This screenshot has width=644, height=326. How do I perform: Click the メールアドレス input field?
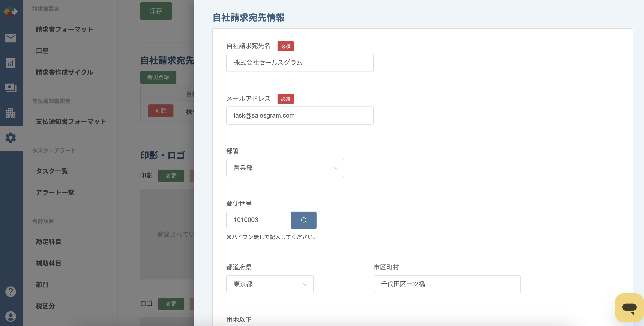(300, 116)
